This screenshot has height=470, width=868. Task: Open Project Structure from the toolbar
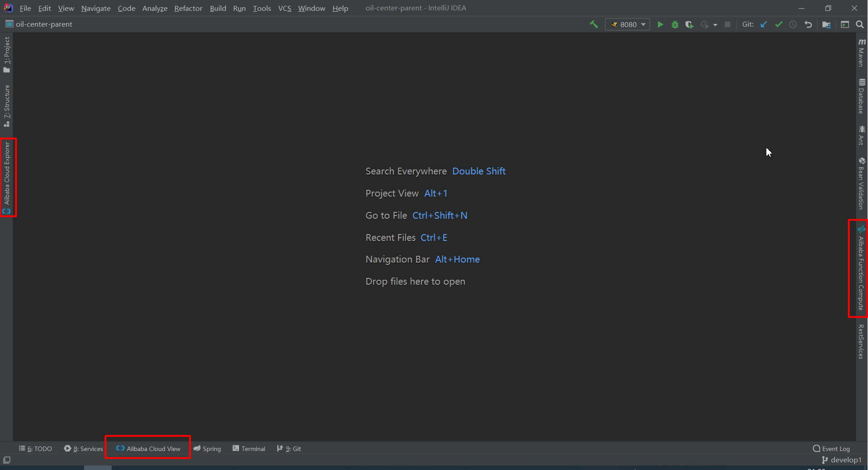[x=826, y=24]
